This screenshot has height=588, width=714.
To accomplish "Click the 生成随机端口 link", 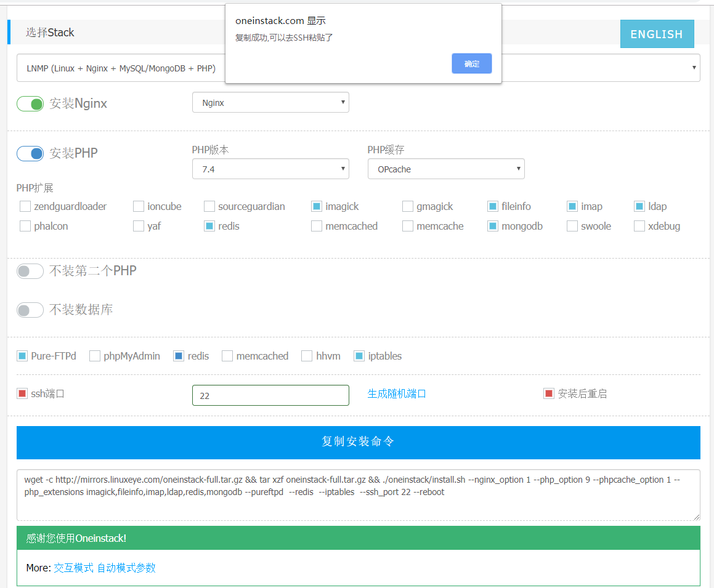I will point(397,393).
